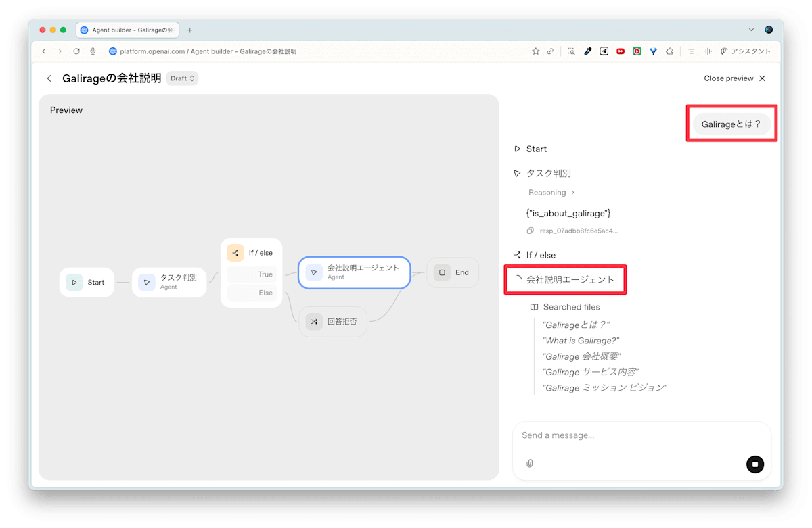Click the audio waveform icon in toolbar
This screenshot has width=812, height=528.
point(708,51)
